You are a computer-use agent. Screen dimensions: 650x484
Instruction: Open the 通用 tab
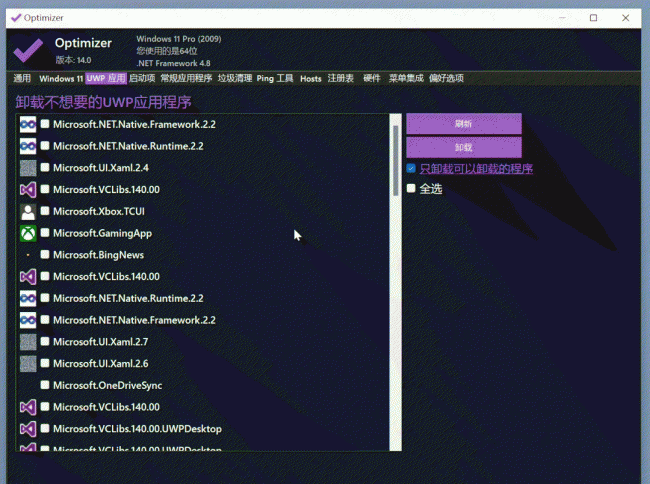click(22, 78)
